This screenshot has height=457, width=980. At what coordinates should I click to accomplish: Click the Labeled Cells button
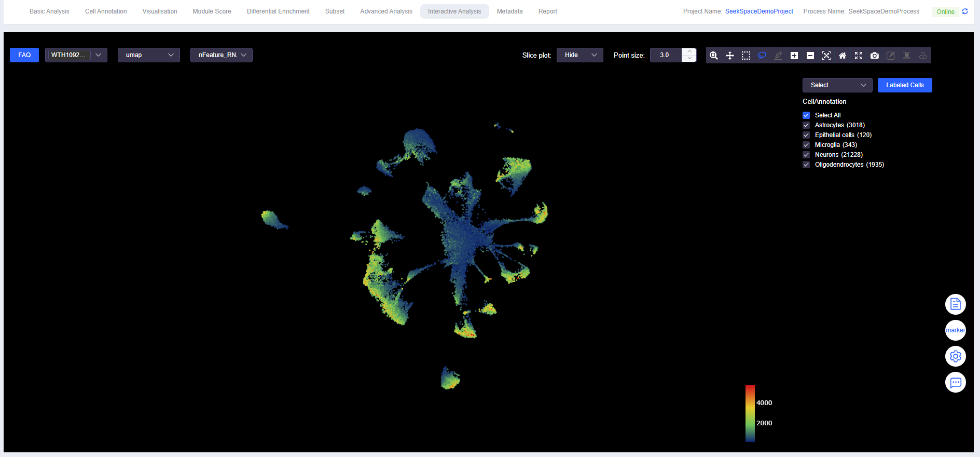click(x=904, y=85)
